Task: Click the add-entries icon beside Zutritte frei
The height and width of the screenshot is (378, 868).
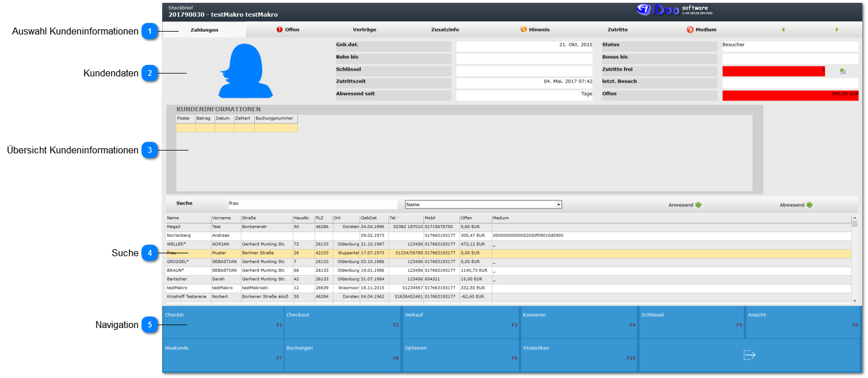Action: (843, 71)
